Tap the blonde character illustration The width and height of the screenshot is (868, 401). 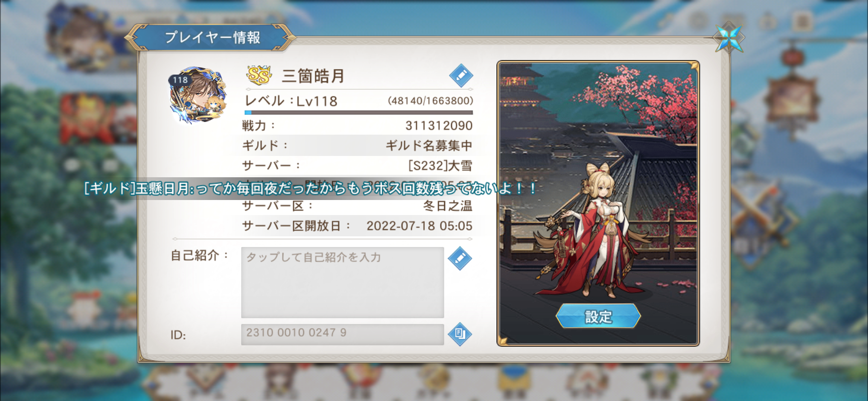tap(593, 230)
